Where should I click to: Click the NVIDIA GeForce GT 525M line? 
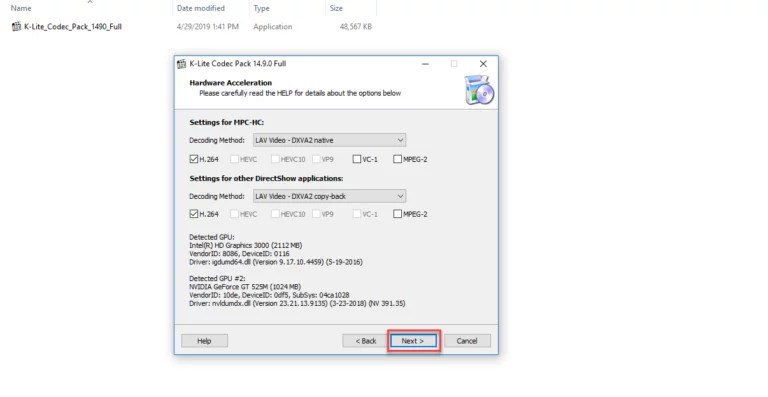tap(245, 287)
